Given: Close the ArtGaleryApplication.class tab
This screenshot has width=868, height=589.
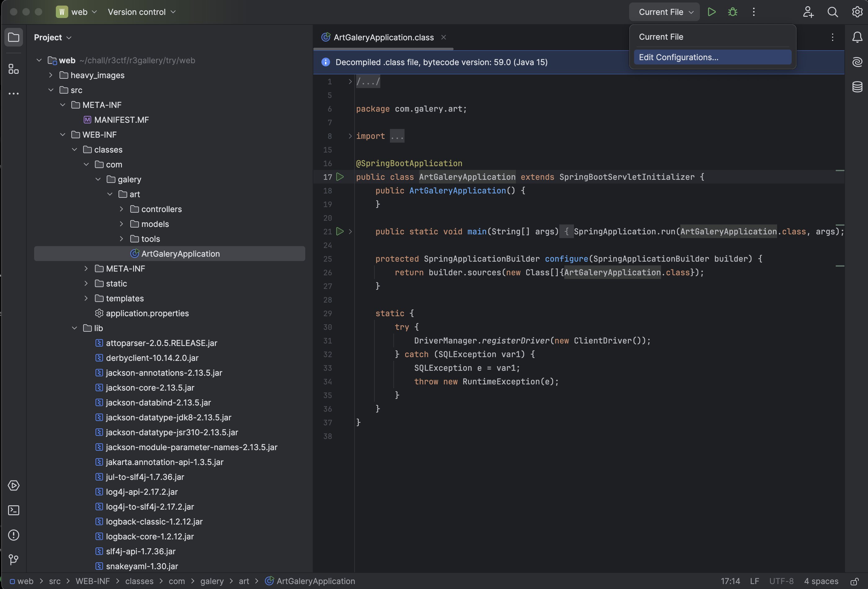Looking at the screenshot, I should 443,37.
